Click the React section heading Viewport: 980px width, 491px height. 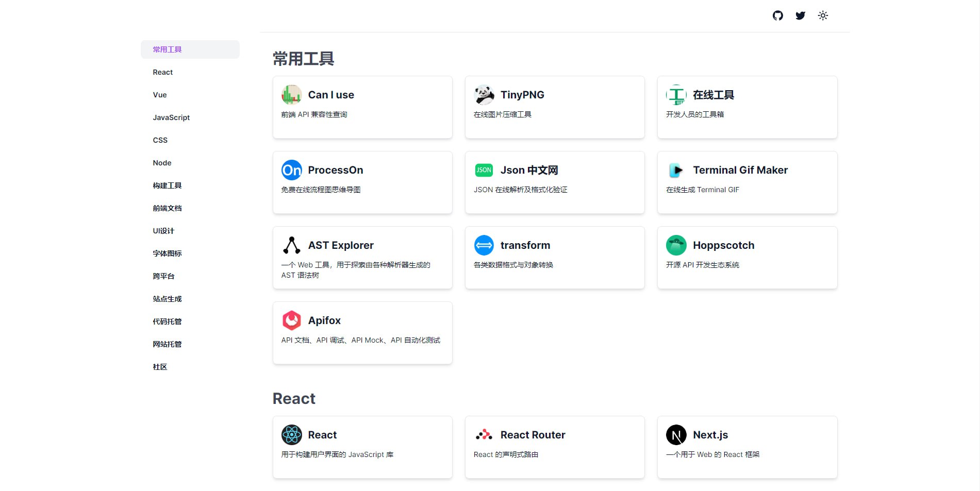pyautogui.click(x=294, y=399)
